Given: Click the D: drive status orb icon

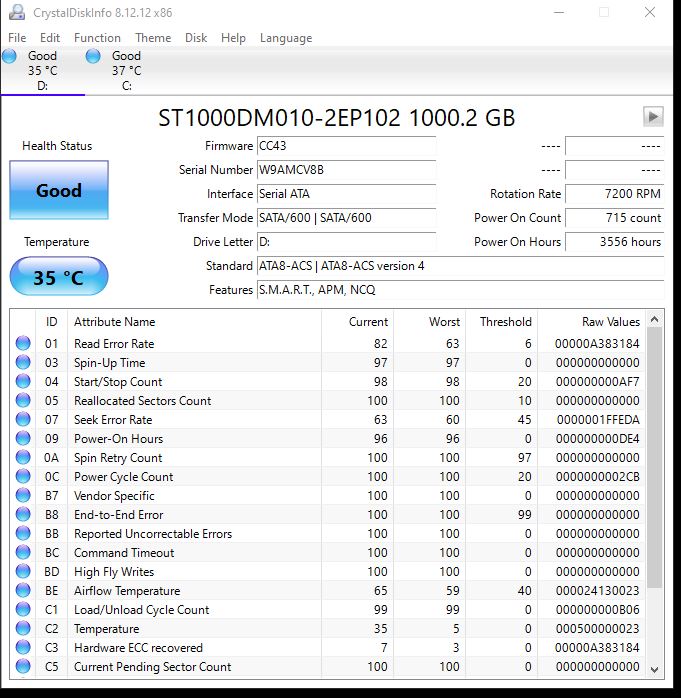Looking at the screenshot, I should tap(9, 56).
